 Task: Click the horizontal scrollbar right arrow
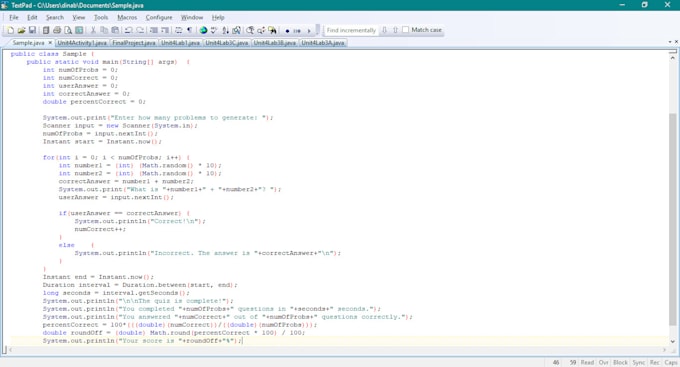664,350
